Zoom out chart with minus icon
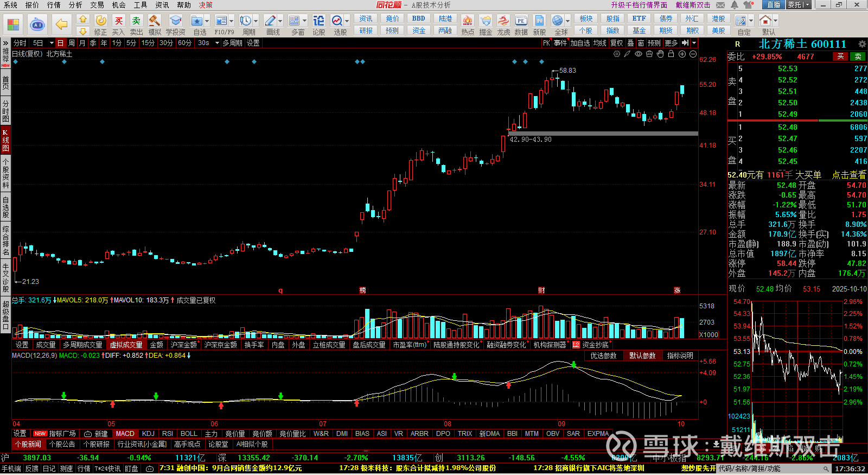Image resolution: width=868 pixels, height=475 pixels. [693, 54]
